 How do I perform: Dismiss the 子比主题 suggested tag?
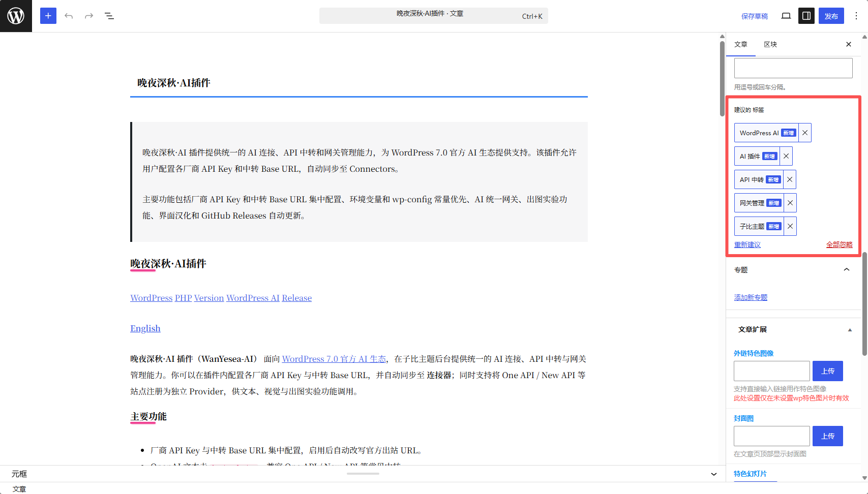[x=790, y=226]
